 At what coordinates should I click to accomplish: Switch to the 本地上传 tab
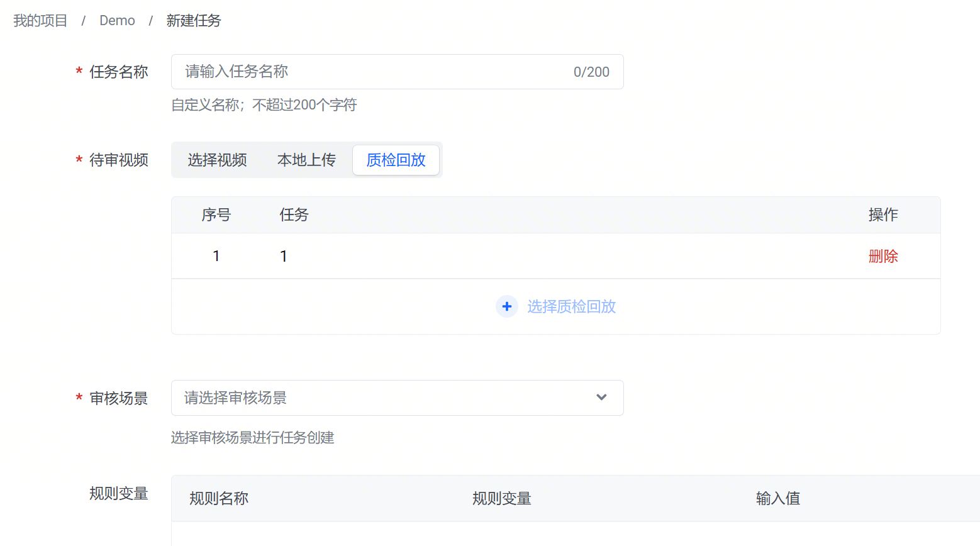coord(306,160)
